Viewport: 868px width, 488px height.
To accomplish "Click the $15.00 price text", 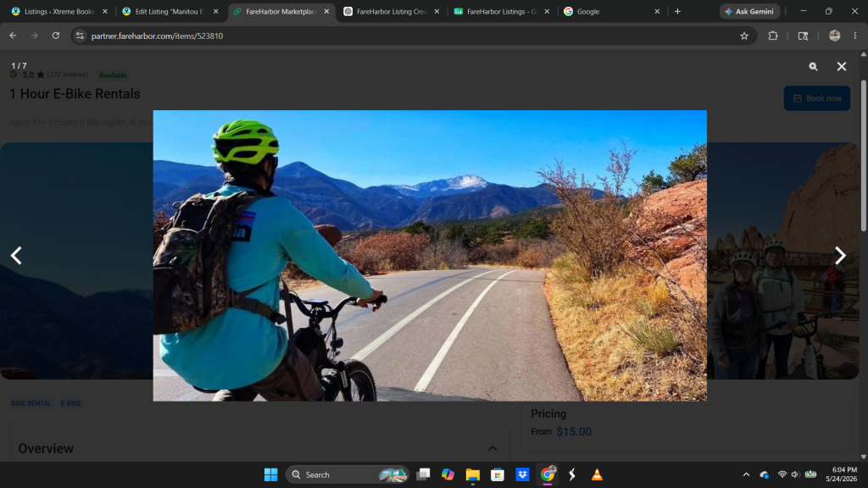I will pos(574,431).
